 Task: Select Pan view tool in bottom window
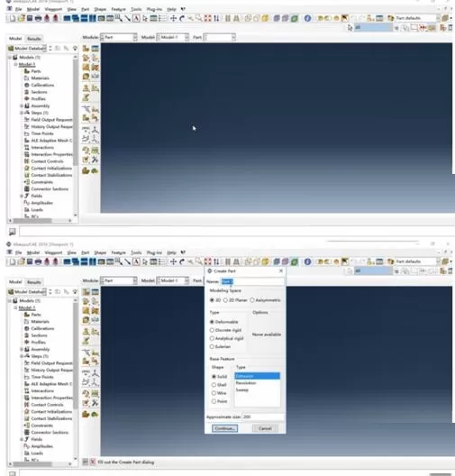(173, 261)
